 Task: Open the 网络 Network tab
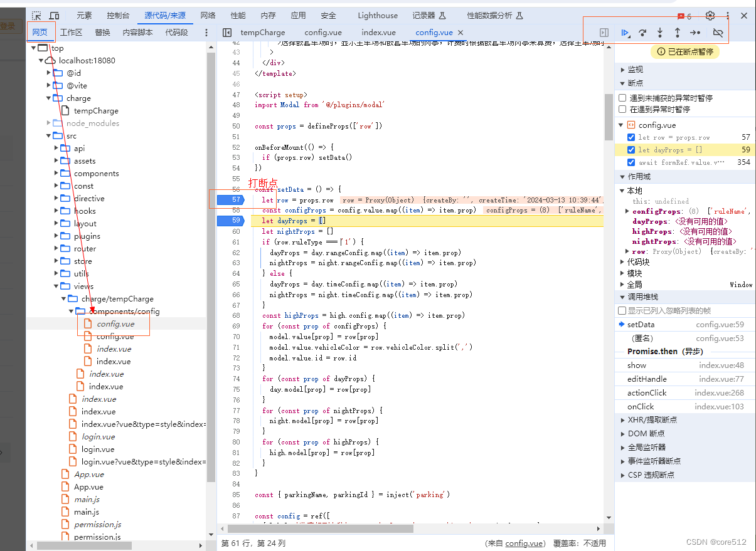pos(208,16)
